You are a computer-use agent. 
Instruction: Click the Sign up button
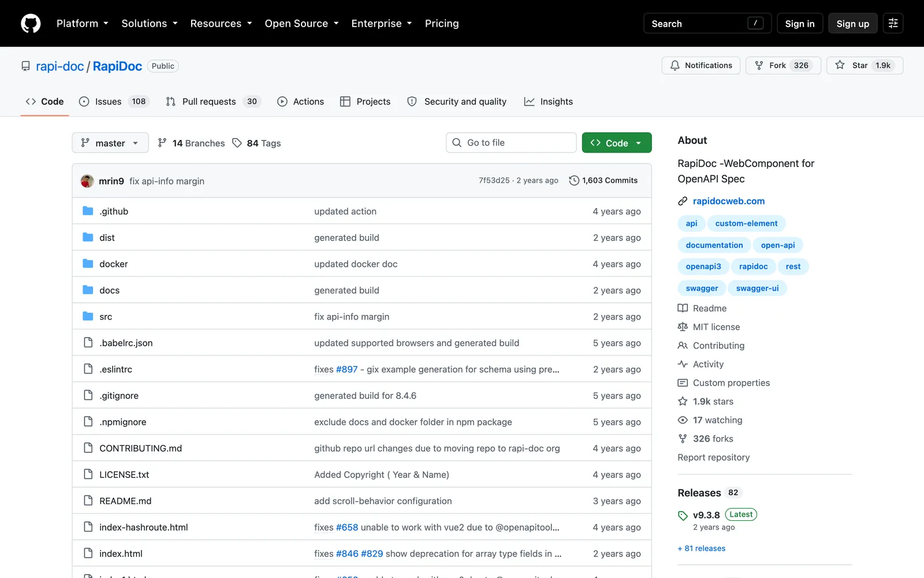click(853, 24)
